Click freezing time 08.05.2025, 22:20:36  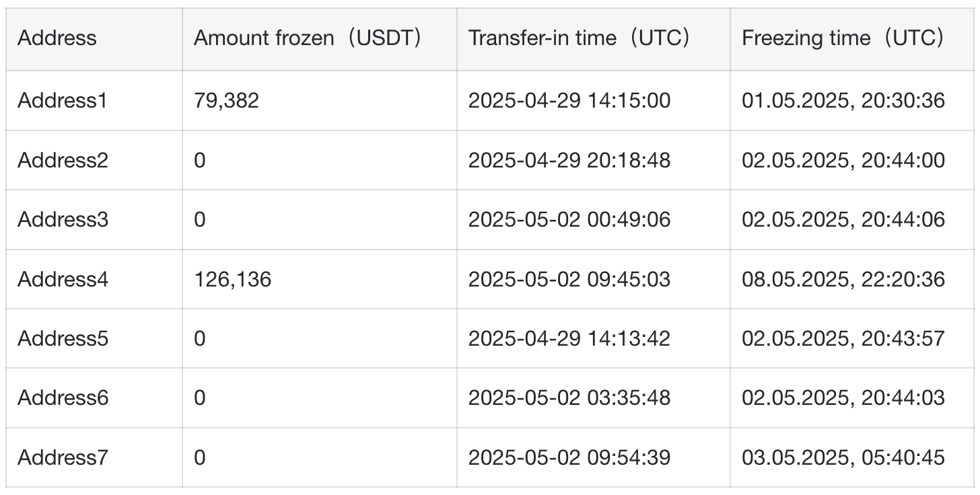click(843, 279)
